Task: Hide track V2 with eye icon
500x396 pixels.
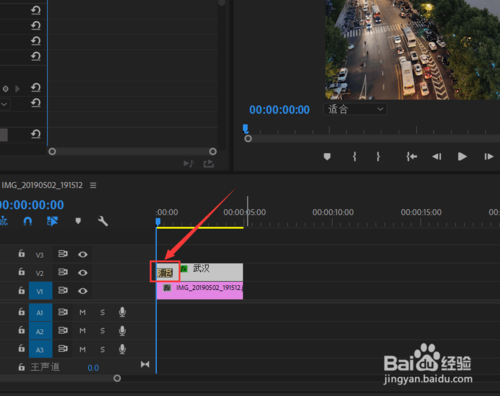Action: [x=83, y=273]
